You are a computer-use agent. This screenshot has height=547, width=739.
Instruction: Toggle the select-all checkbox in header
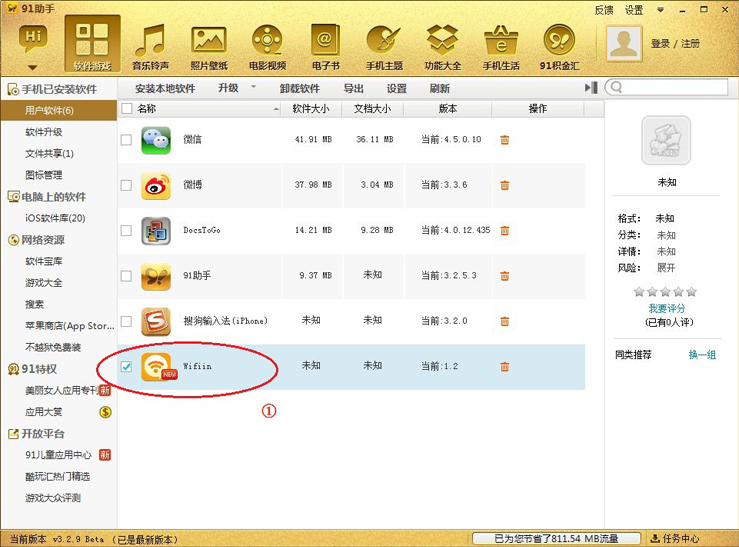(126, 109)
